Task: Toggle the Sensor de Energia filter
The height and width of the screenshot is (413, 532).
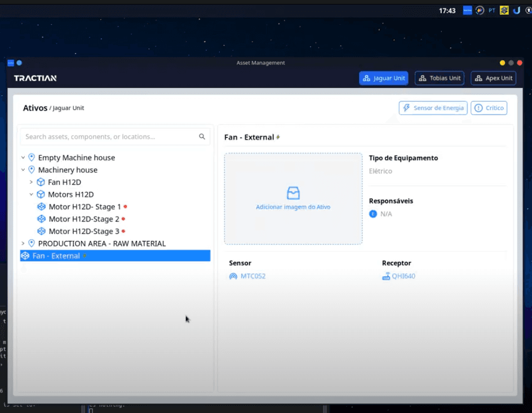Action: point(433,108)
